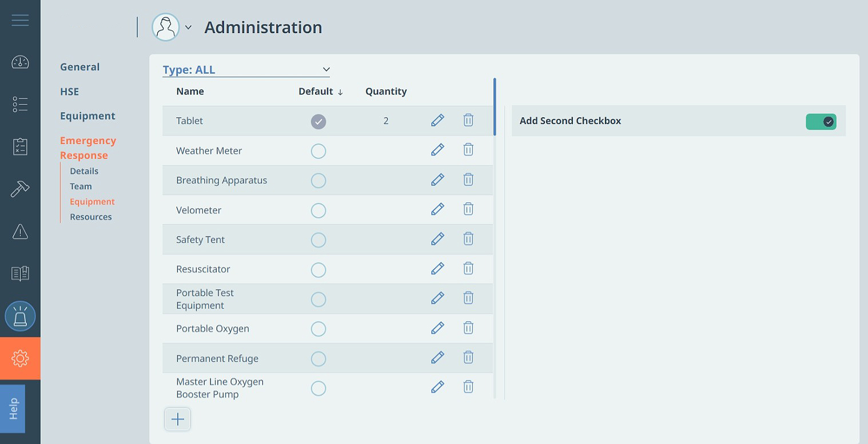
Task: Set Portable Test Equipment as default
Action: pos(318,299)
